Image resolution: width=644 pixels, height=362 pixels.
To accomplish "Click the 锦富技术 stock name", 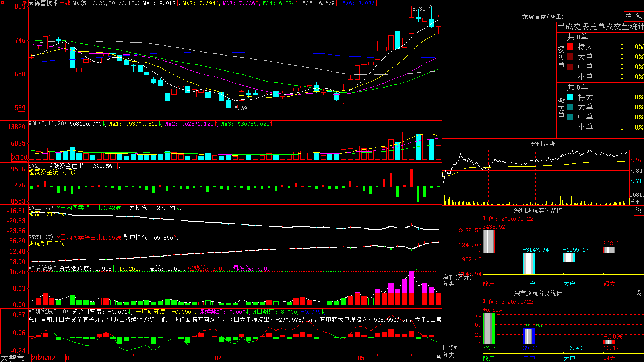I will pyautogui.click(x=46, y=3).
